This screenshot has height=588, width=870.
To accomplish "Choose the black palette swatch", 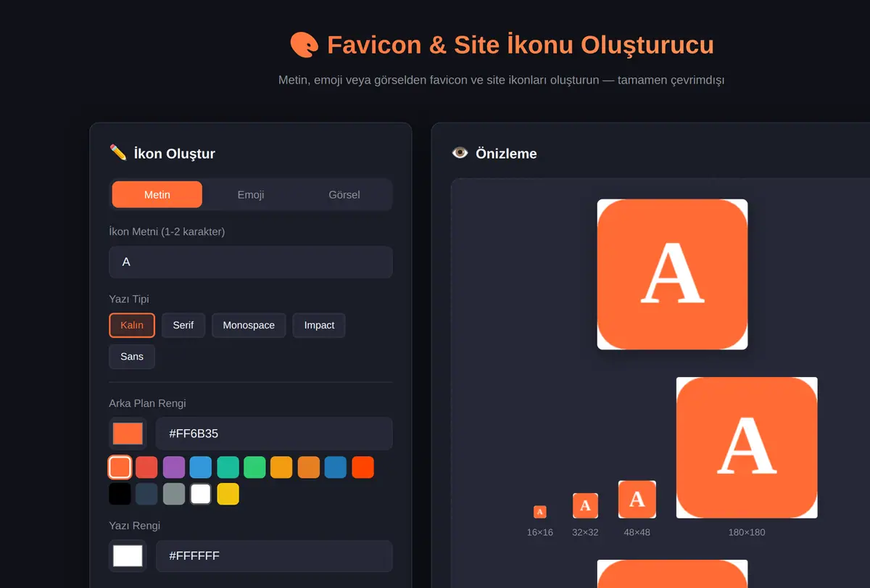I will [120, 494].
